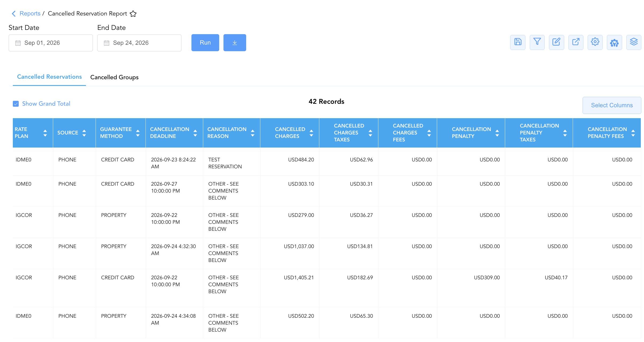Toggle Show Grand Total checkbox
The image size is (644, 342).
[16, 104]
